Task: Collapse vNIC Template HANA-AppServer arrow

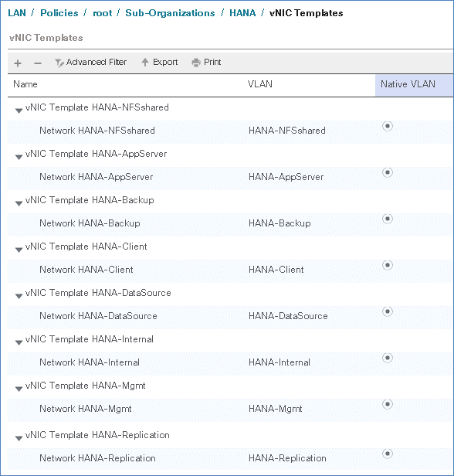Action: tap(19, 158)
